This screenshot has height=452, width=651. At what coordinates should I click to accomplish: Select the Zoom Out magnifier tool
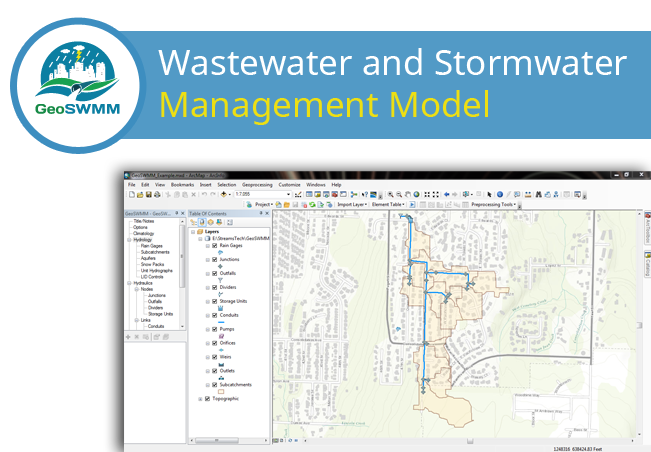tap(399, 194)
